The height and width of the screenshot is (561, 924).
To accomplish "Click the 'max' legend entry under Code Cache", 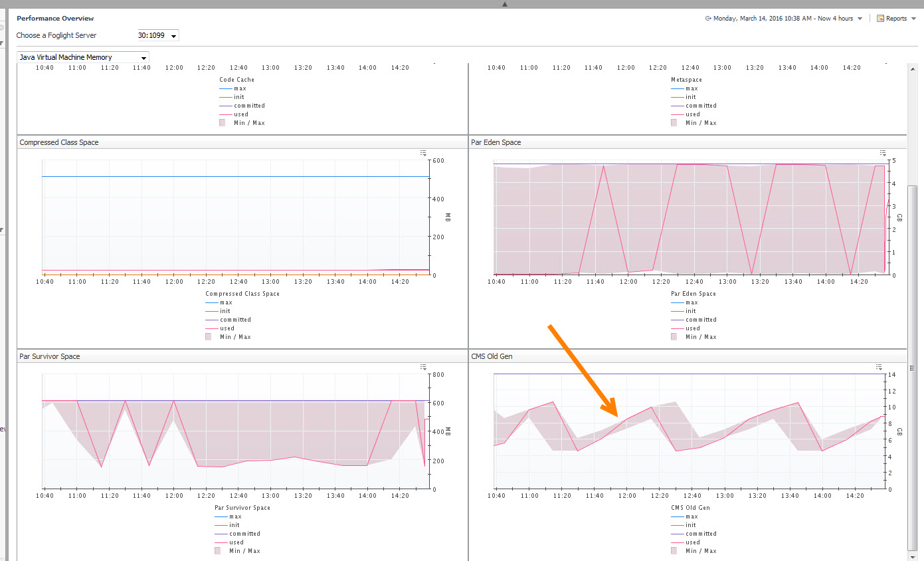I will pos(232,88).
